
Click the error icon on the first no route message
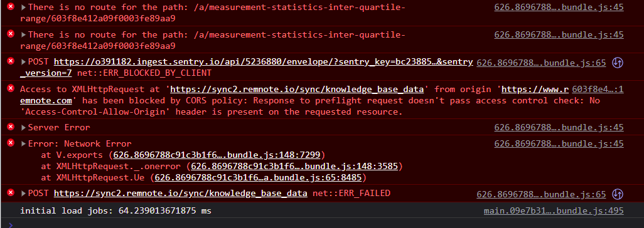coord(11,7)
